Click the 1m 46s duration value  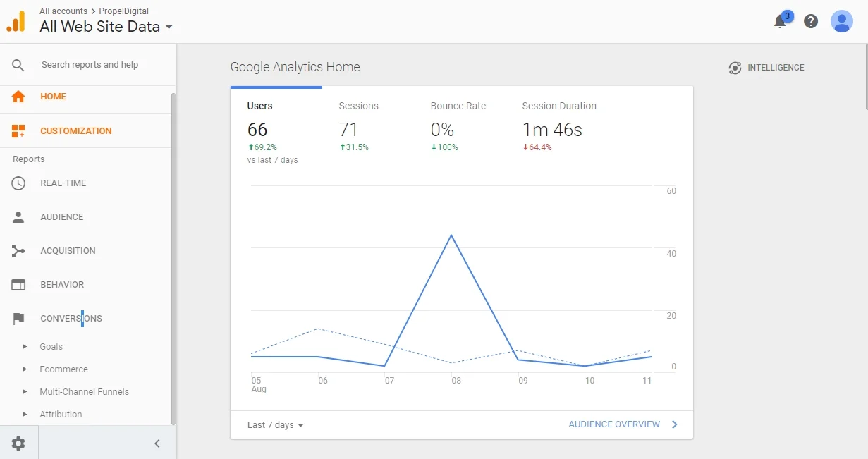(x=552, y=130)
